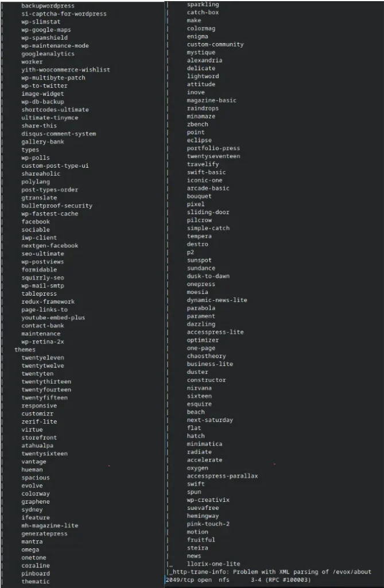The width and height of the screenshot is (384, 588).
Task: Select the twentyseventeen theme entry
Action: (214, 156)
